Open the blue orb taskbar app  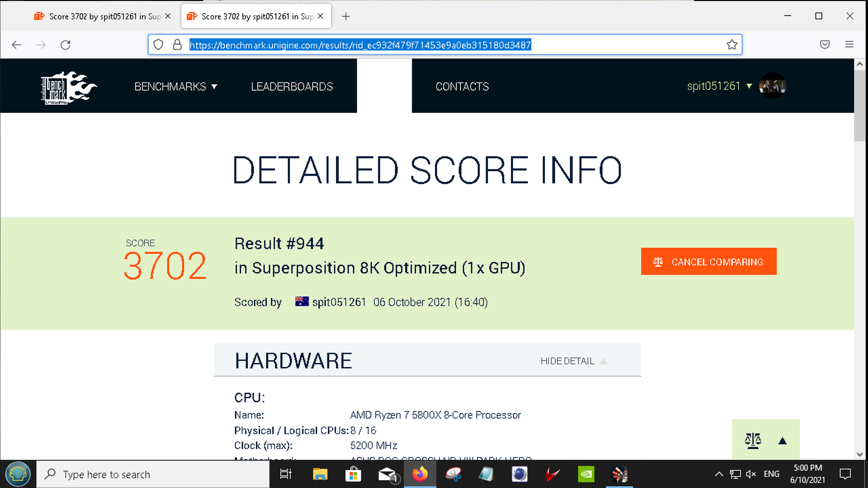(x=519, y=474)
